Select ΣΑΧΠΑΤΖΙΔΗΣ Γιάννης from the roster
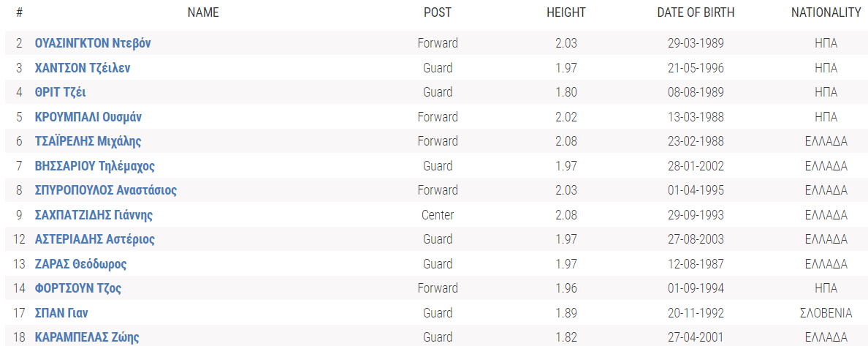 pyautogui.click(x=94, y=215)
